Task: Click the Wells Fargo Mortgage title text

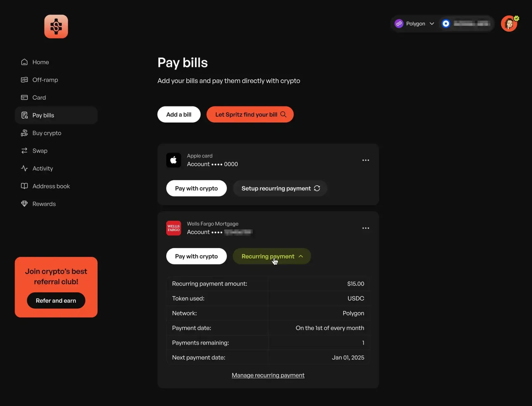Action: pyautogui.click(x=212, y=224)
